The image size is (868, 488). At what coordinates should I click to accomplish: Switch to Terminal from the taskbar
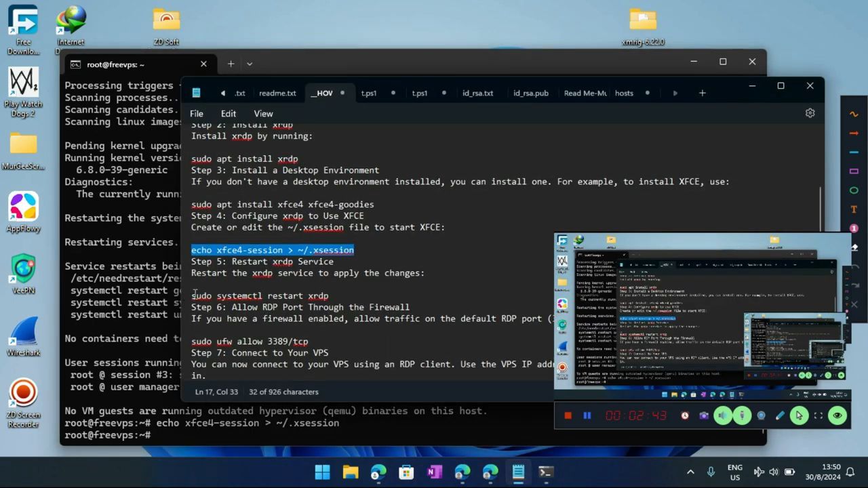click(546, 472)
